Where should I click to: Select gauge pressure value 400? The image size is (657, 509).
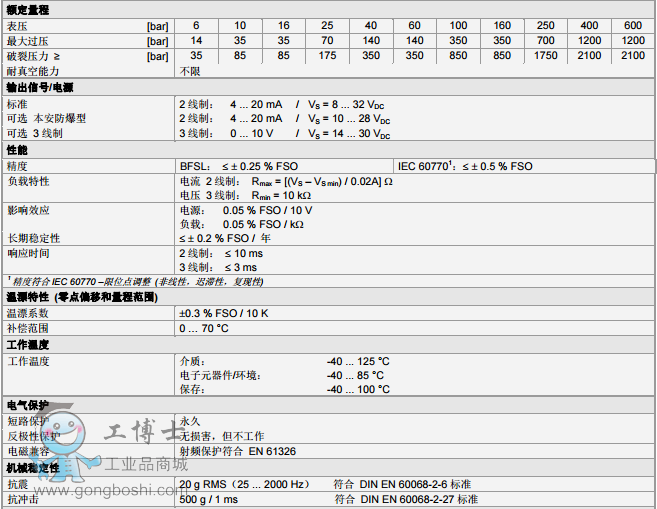589,26
